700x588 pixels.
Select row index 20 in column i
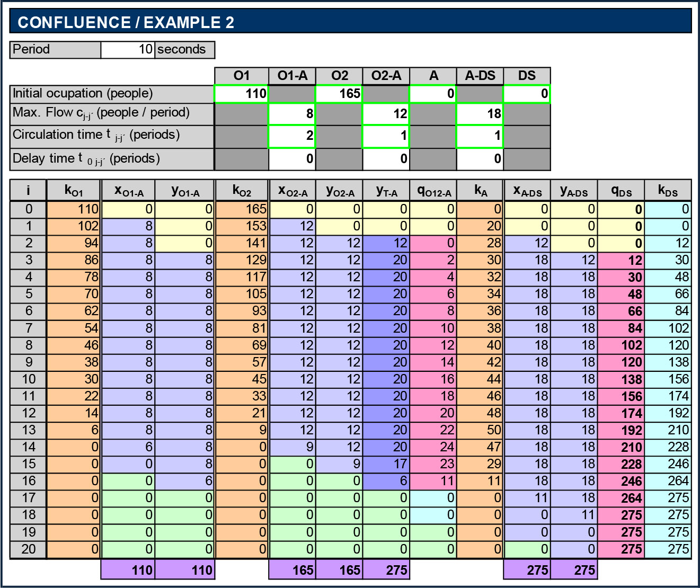pyautogui.click(x=28, y=549)
